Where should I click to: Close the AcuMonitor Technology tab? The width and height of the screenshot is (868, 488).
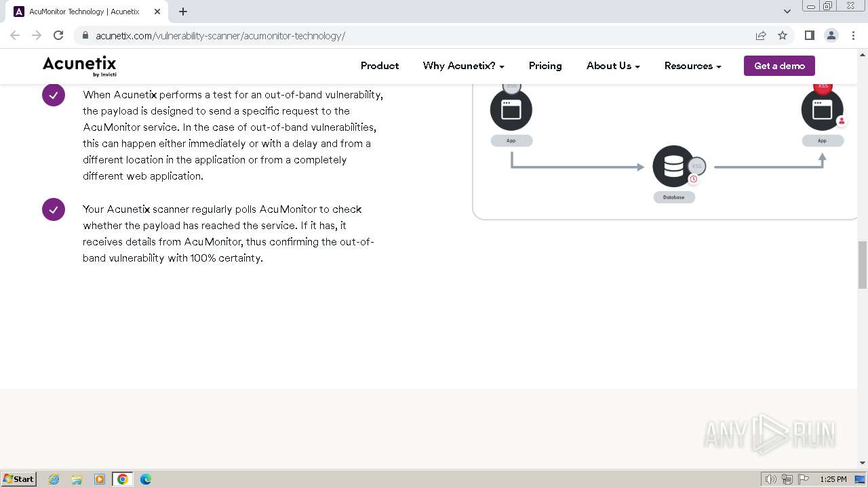pos(157,12)
